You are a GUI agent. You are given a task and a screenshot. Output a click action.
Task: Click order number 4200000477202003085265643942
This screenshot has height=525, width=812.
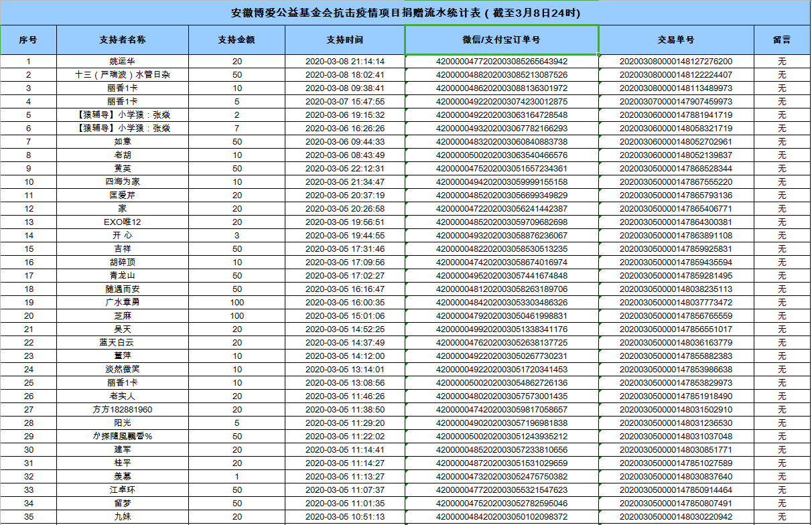502,62
